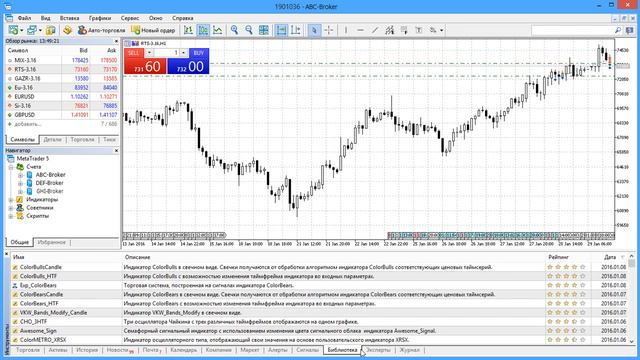Close the Navigator panel
This screenshot has height=360, width=640.
tap(116, 151)
